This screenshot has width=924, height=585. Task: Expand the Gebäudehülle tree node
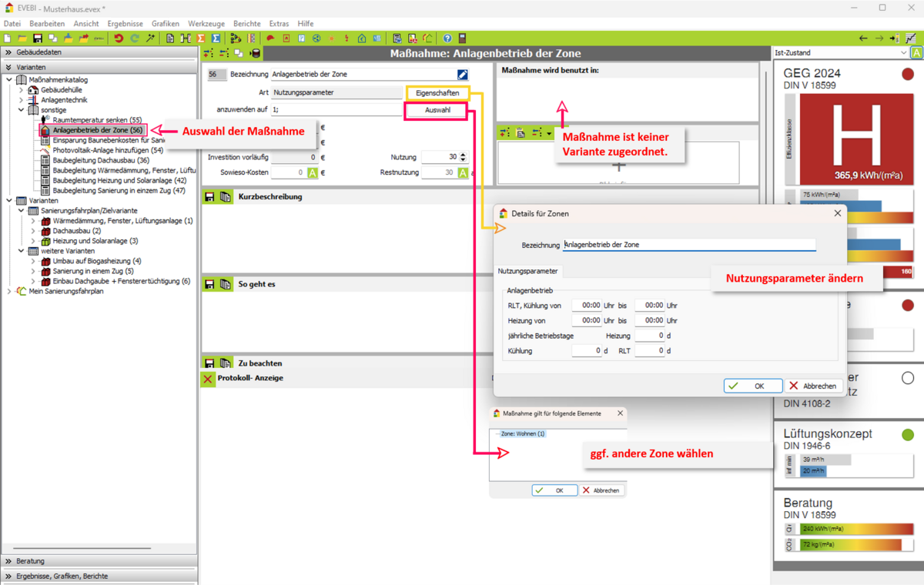point(22,90)
